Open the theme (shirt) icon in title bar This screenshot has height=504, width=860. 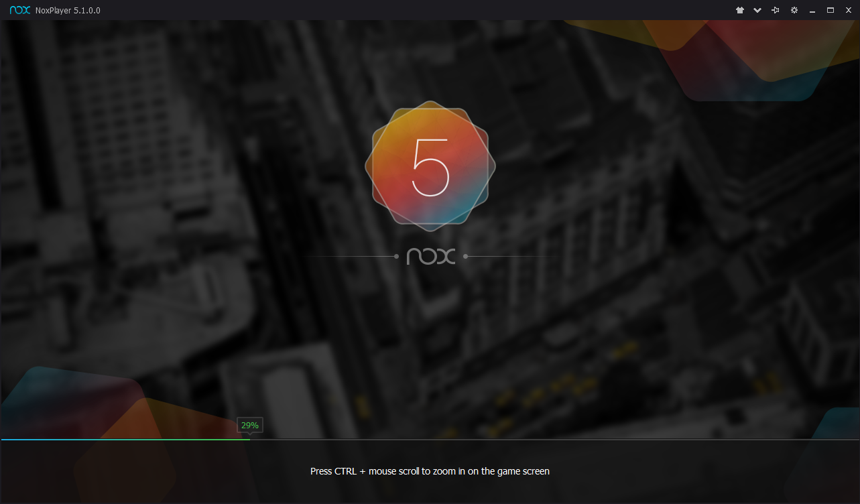(x=740, y=11)
